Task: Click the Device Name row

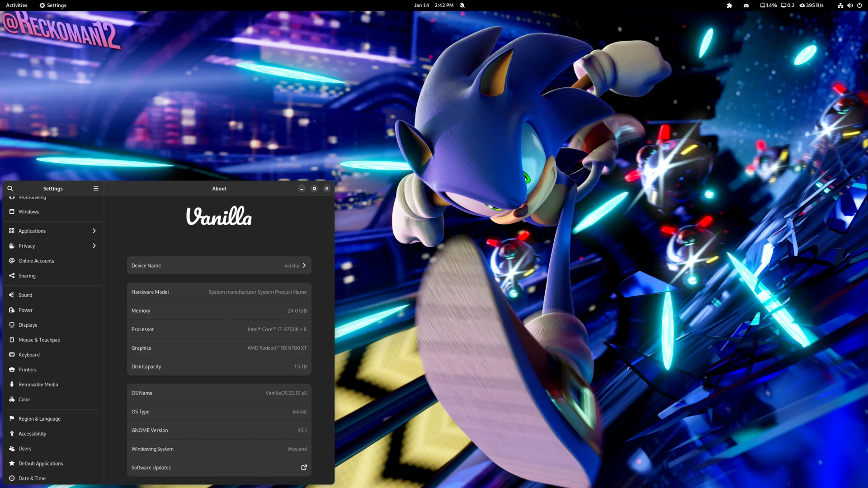Action: (x=219, y=266)
